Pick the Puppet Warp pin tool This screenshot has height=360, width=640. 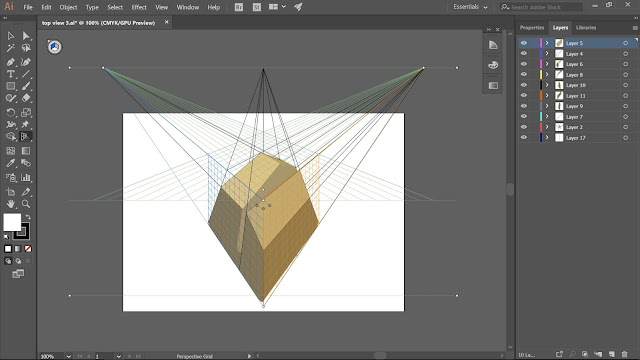click(x=26, y=124)
